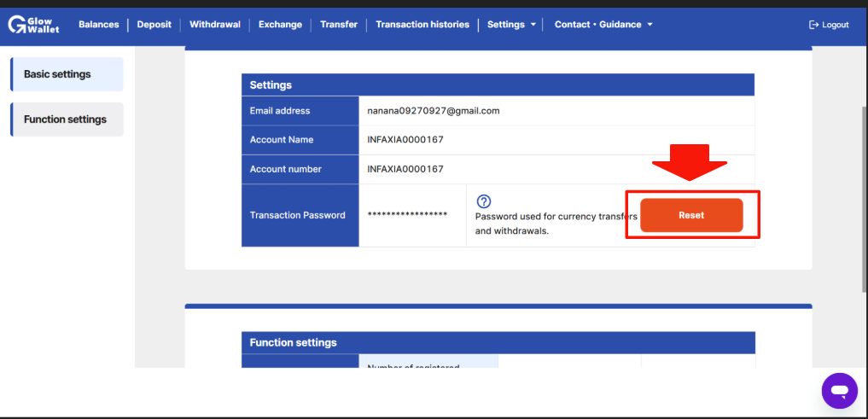The height and width of the screenshot is (419, 868).
Task: Open the Balances menu item
Action: click(98, 25)
